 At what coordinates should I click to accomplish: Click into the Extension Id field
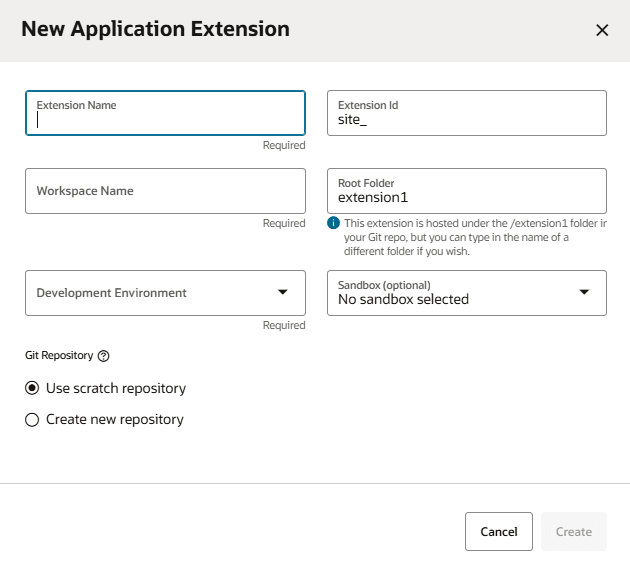pos(467,119)
